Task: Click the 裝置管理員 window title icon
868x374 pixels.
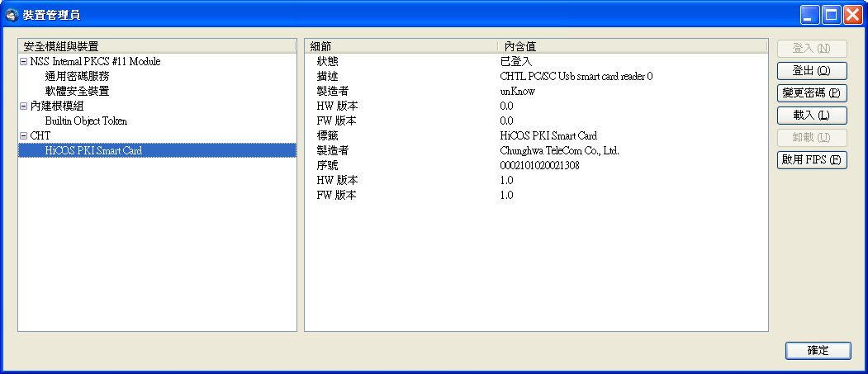Action: pos(12,15)
